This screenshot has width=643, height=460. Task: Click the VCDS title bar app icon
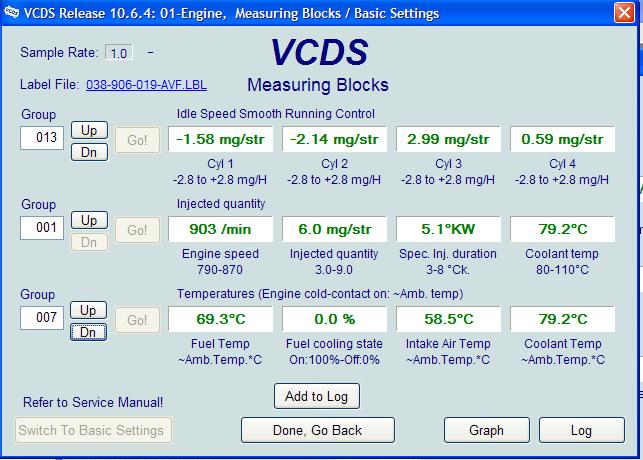pos(11,13)
